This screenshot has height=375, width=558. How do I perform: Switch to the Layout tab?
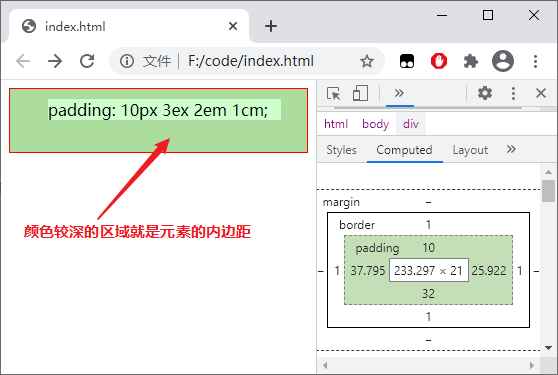pos(470,150)
